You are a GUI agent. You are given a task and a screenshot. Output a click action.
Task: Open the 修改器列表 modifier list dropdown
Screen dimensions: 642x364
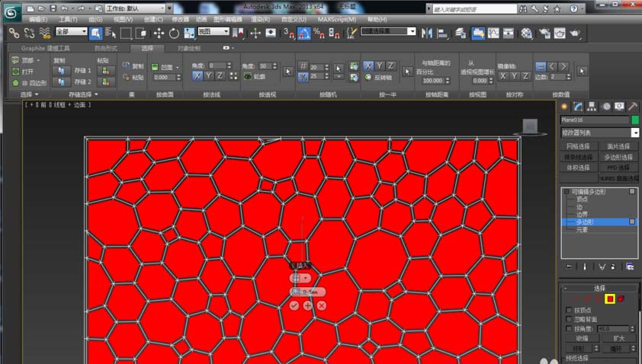[x=600, y=133]
